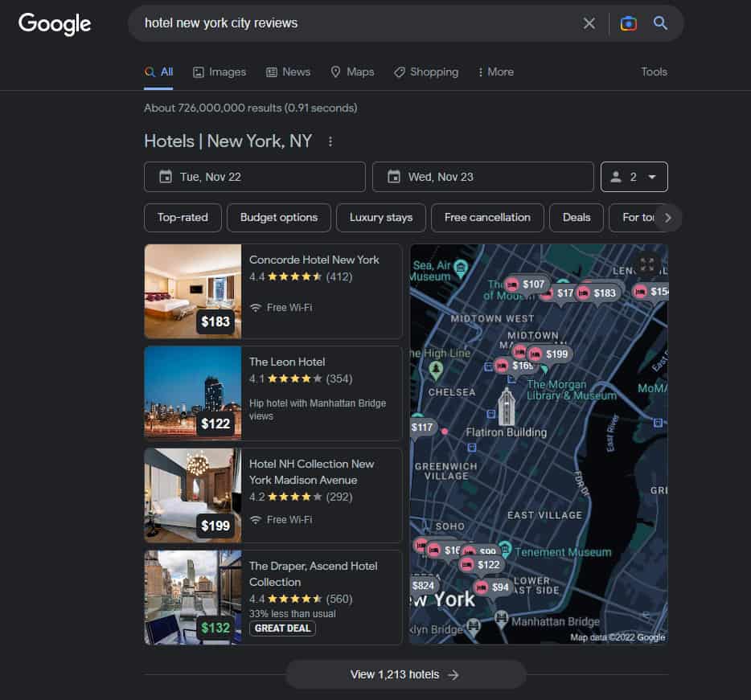The image size is (751, 700).
Task: Switch to the Maps tab
Action: click(351, 72)
